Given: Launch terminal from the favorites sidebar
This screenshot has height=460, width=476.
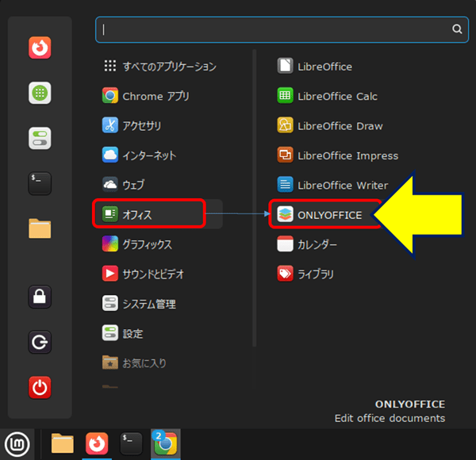Looking at the screenshot, I should click(x=40, y=183).
